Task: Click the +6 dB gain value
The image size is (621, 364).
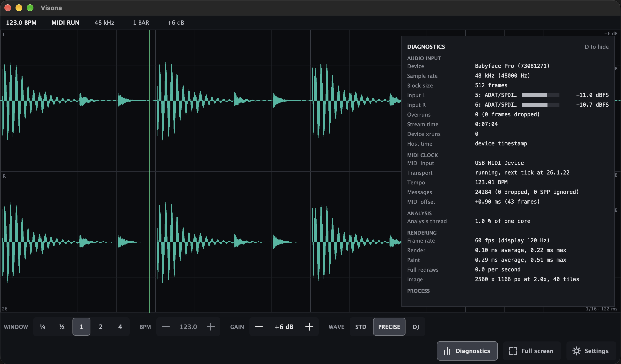Action: 284,327
